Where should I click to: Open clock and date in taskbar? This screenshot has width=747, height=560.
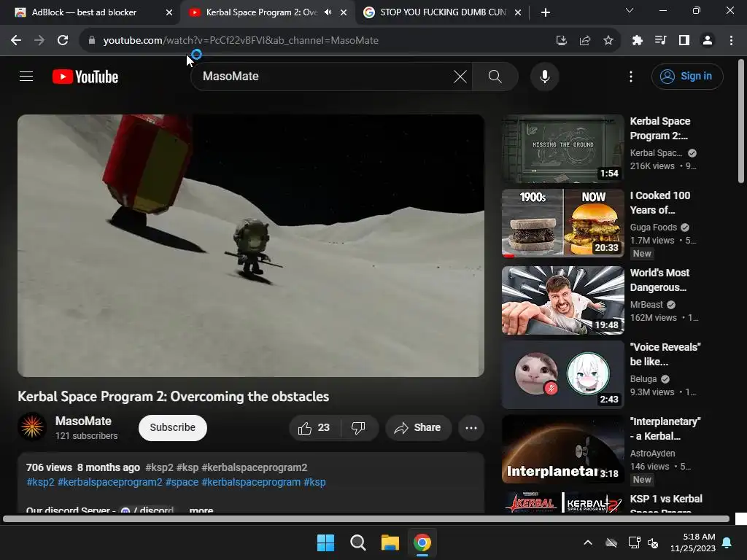click(x=693, y=542)
